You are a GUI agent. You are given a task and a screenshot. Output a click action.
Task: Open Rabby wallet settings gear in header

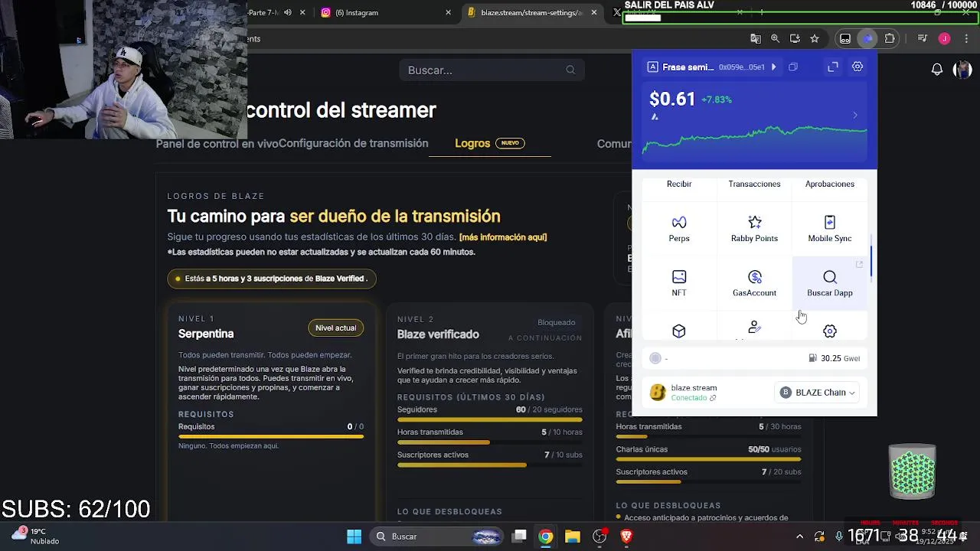857,67
